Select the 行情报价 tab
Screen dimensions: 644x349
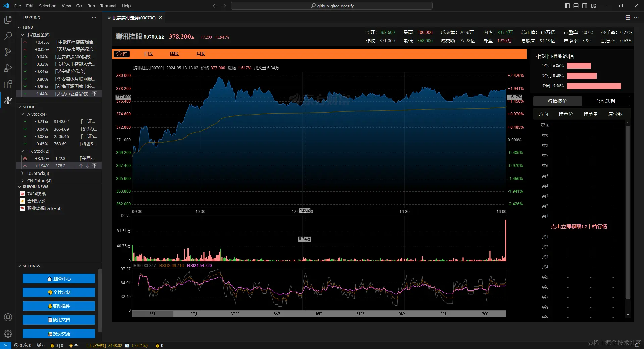[x=557, y=101]
